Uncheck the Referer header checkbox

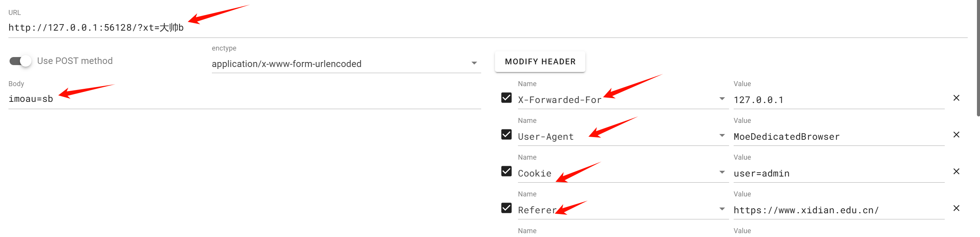point(506,208)
